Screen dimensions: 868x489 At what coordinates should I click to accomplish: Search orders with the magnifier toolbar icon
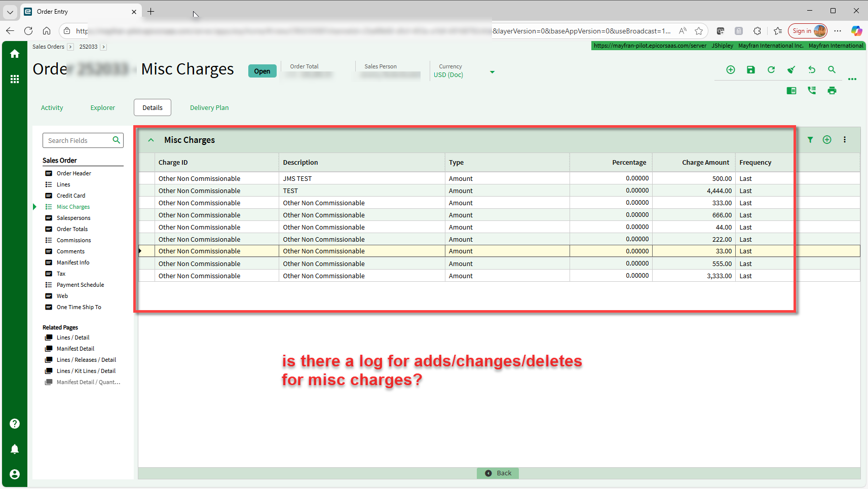pyautogui.click(x=832, y=70)
